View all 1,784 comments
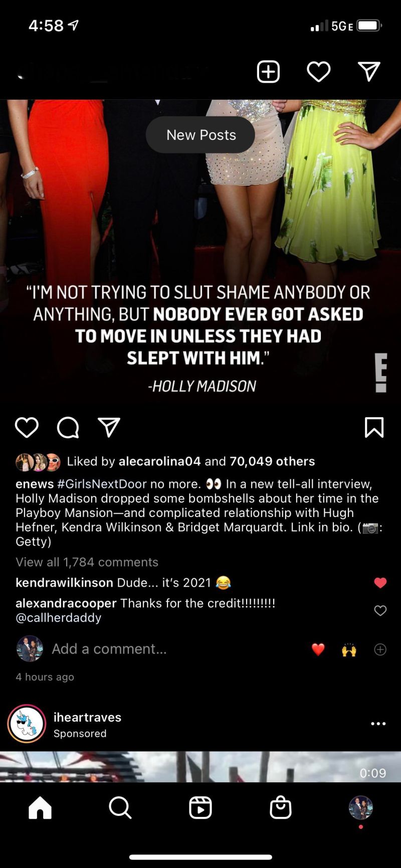The height and width of the screenshot is (868, 401). (x=87, y=562)
